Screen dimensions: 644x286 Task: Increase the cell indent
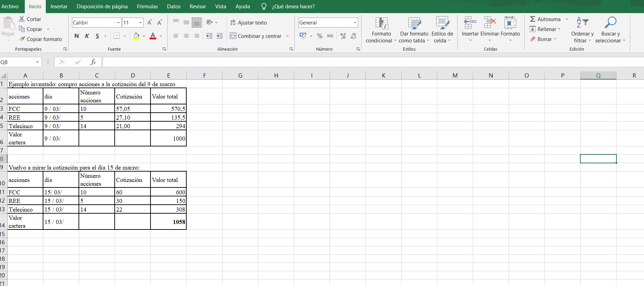[x=219, y=36]
